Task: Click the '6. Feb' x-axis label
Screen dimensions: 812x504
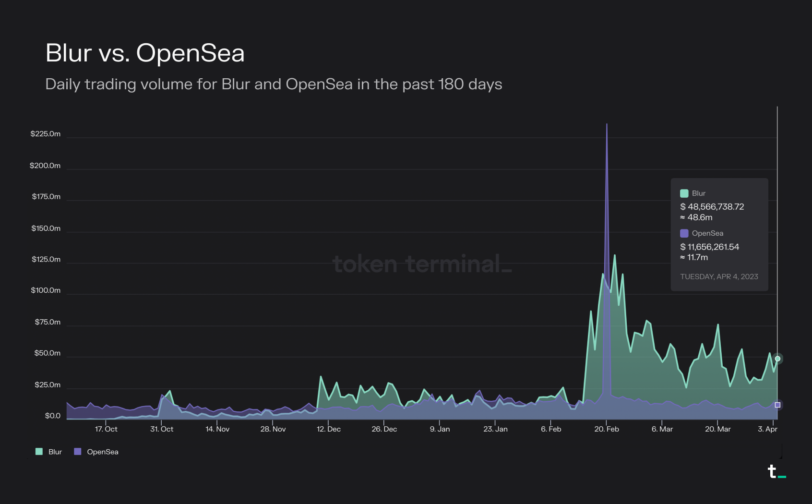Action: [x=551, y=429]
